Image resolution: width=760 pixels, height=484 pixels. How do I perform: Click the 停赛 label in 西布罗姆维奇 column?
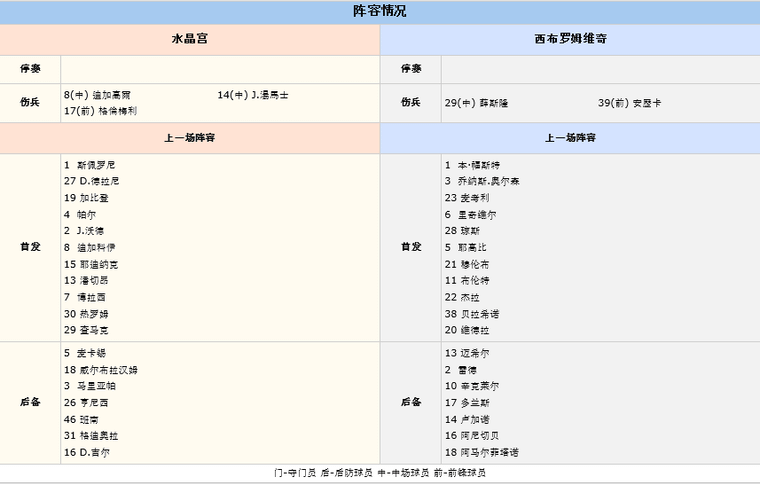point(411,69)
